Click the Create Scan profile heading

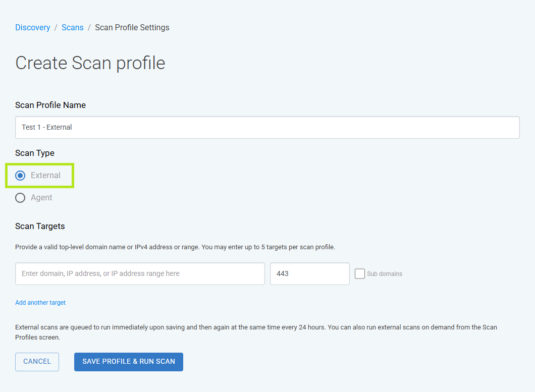coord(90,63)
